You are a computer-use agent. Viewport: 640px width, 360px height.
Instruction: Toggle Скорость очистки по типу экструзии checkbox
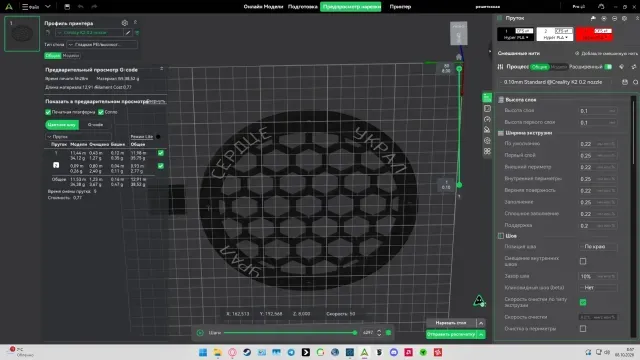pyautogui.click(x=583, y=302)
